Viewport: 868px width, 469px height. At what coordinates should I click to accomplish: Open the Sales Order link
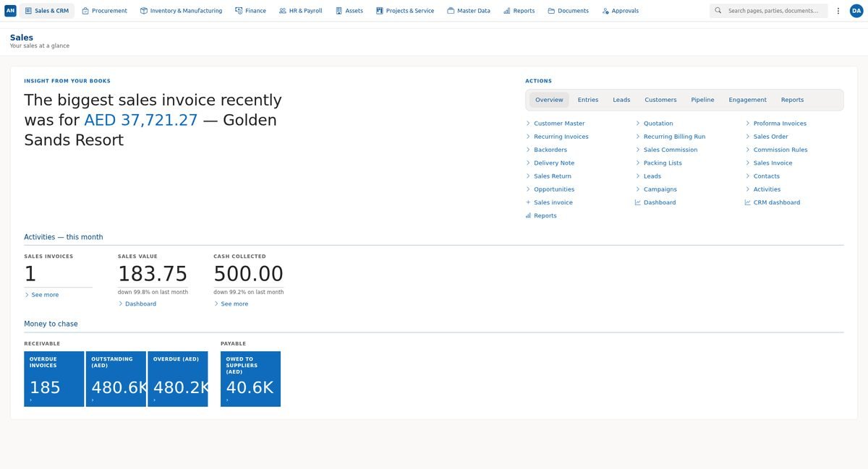coord(770,137)
